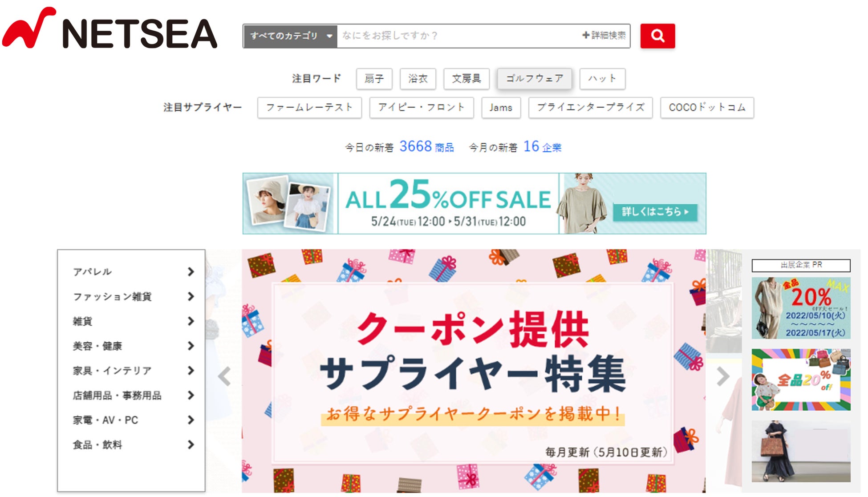Advance to next carousel slide arrow
Viewport: 868px width, 497px height.
point(723,376)
